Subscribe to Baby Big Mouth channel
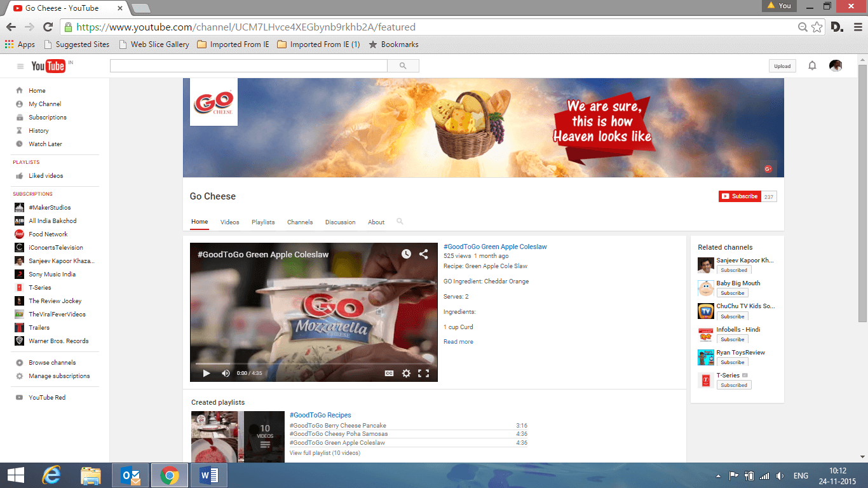868x488 pixels. click(732, 293)
